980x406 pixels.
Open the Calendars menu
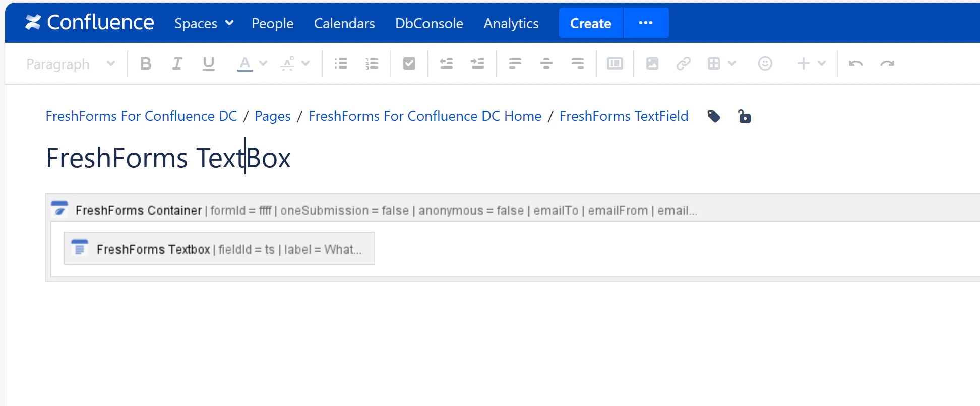click(344, 23)
